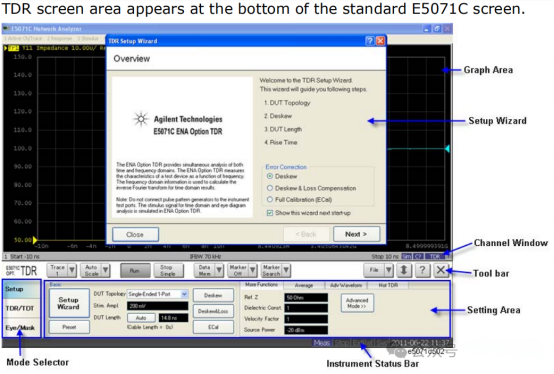Viewport: 554px width, 374px height.
Task: Click the Data Mem toolbar button
Action: pyautogui.click(x=205, y=271)
